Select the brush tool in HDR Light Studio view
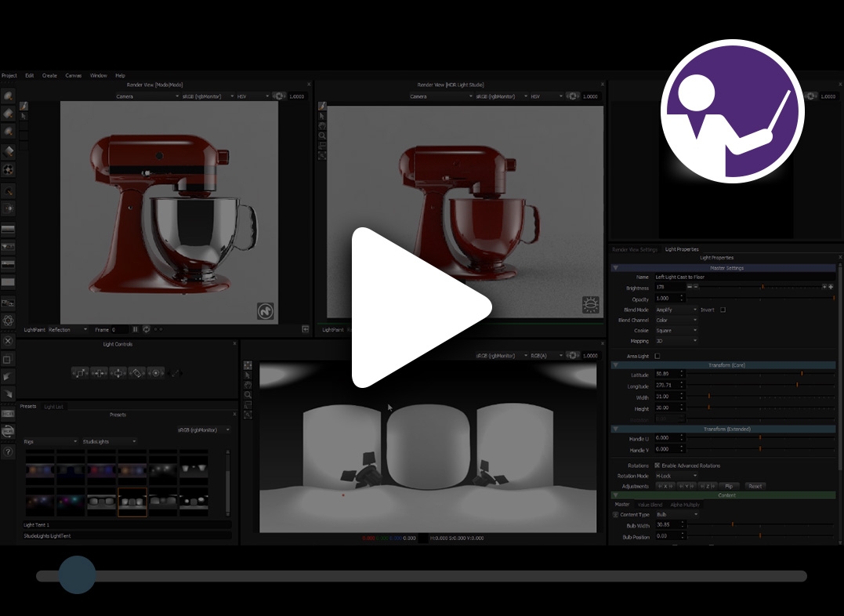Viewport: 844px width, 616px height. pyautogui.click(x=322, y=106)
